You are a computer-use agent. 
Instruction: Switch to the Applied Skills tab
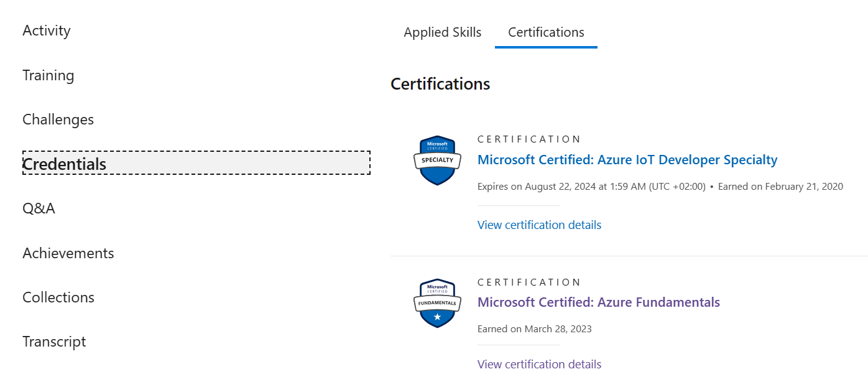[x=443, y=32]
